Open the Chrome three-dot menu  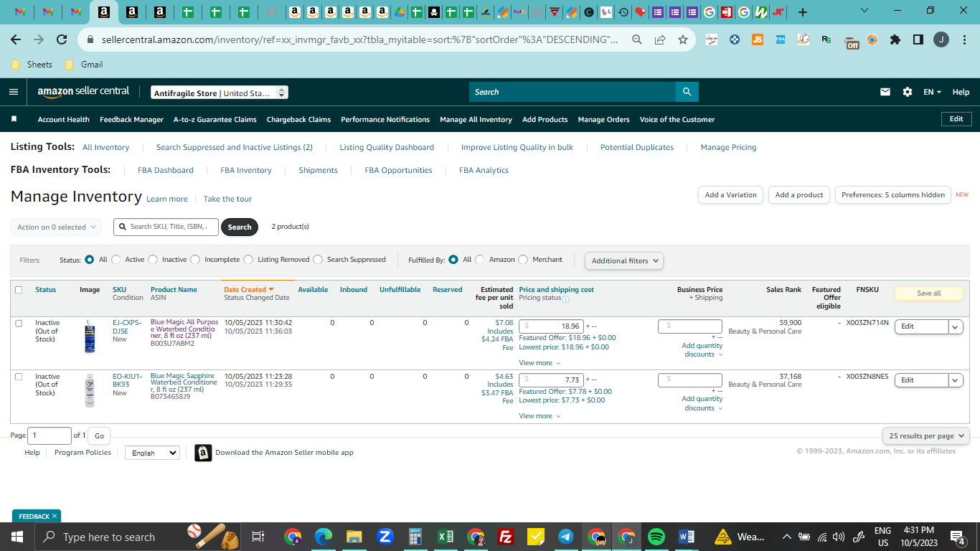click(963, 39)
